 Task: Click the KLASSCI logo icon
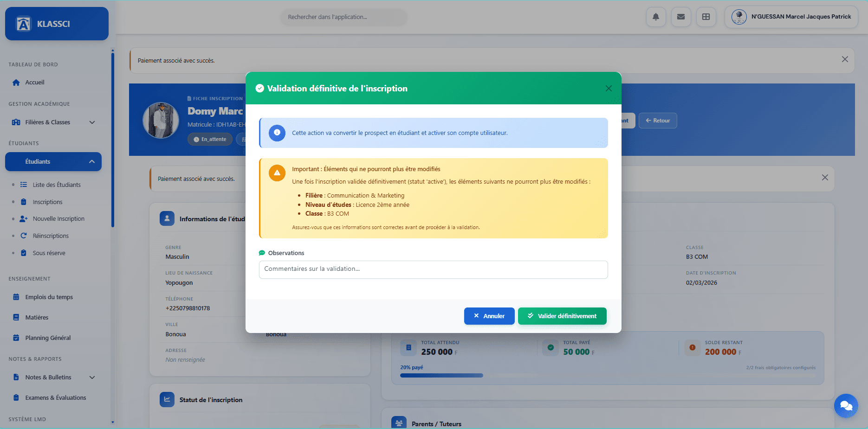(x=23, y=24)
